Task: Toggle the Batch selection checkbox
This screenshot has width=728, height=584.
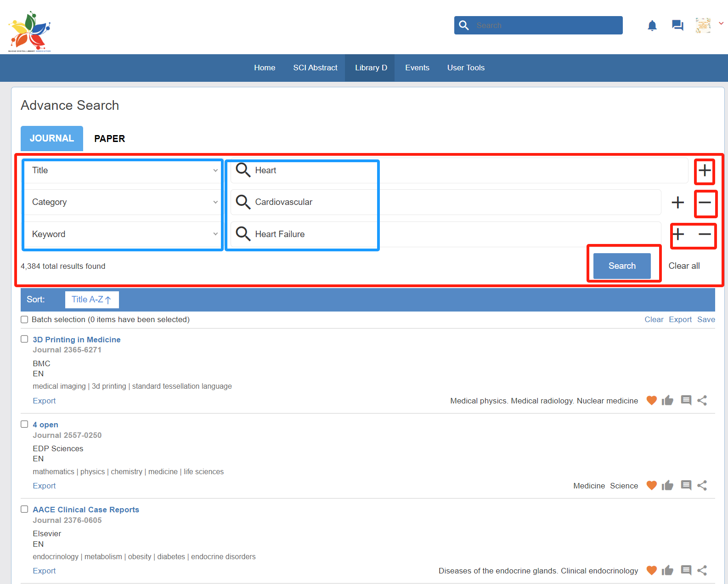Action: click(x=24, y=320)
